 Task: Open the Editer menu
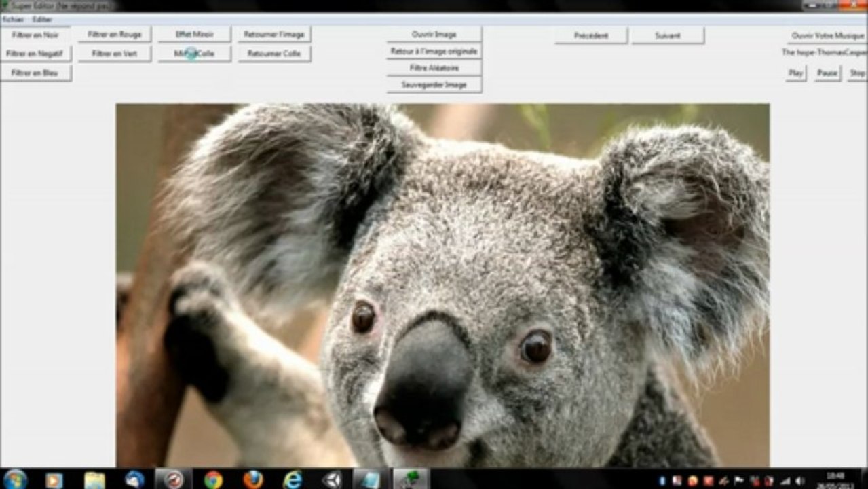coord(42,20)
